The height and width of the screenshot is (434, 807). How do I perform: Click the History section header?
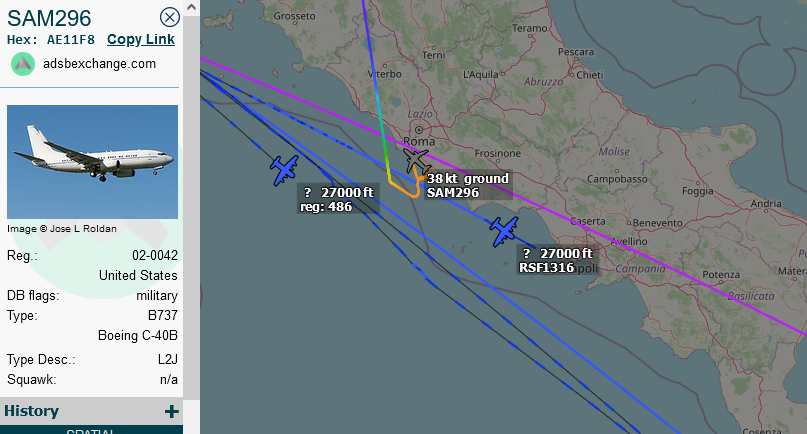tap(92, 411)
